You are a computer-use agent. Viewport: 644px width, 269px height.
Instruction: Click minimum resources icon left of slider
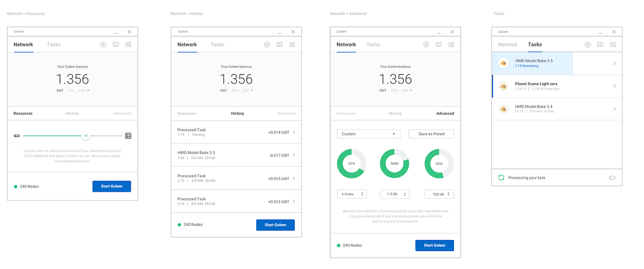coord(17,136)
